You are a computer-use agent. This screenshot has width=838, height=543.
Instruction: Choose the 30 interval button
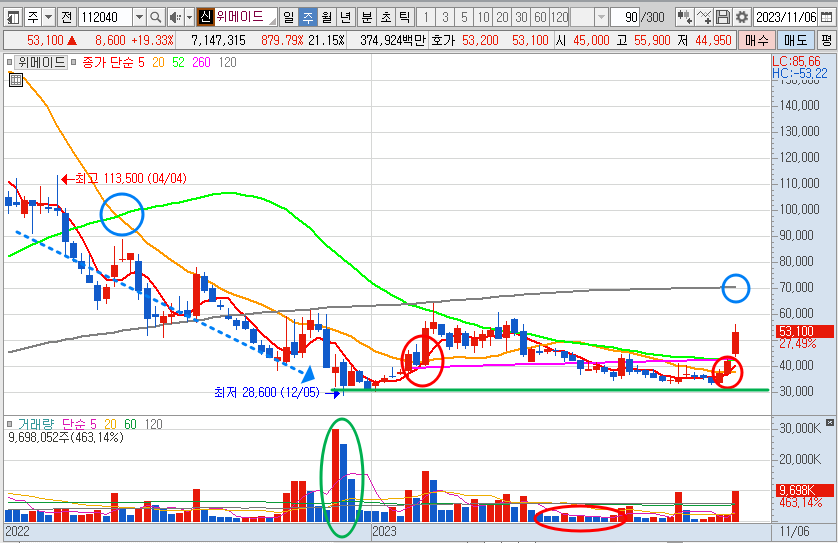pyautogui.click(x=522, y=18)
